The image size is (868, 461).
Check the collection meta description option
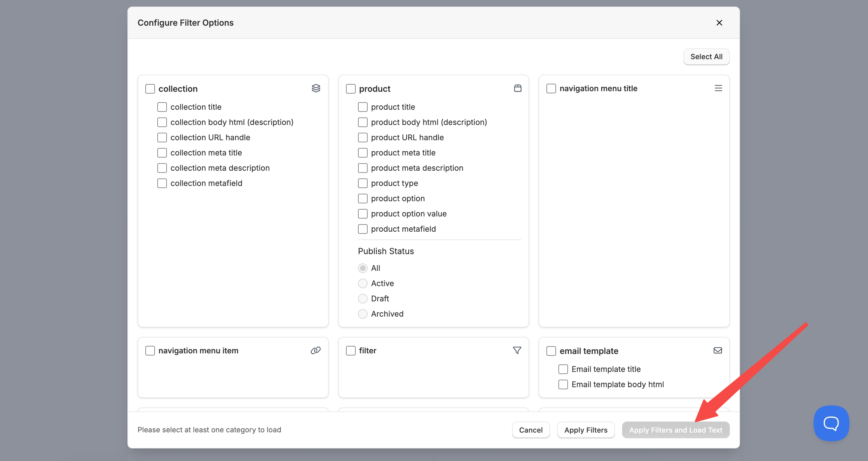point(162,168)
